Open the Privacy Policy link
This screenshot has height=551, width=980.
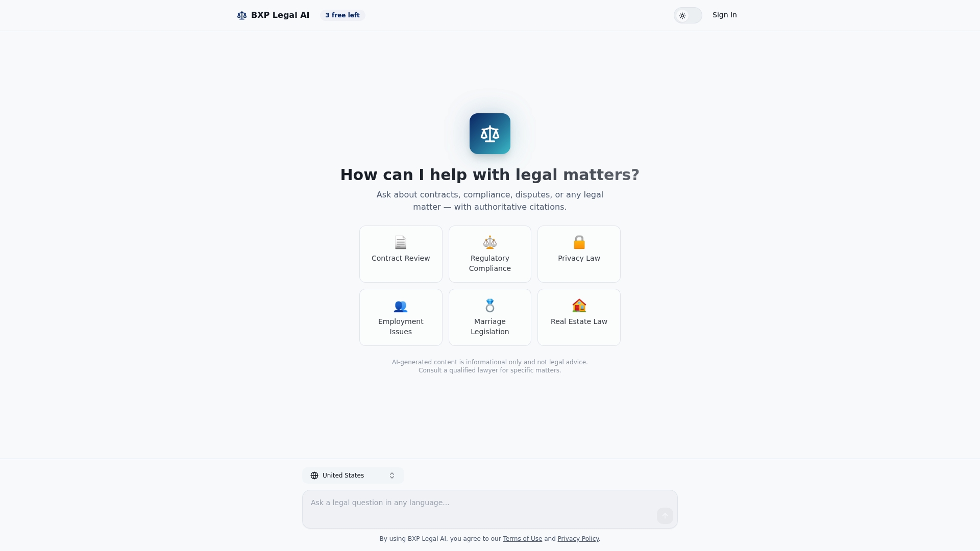coord(578,539)
